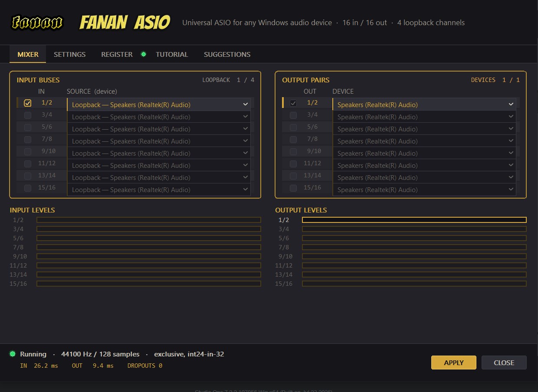This screenshot has height=392, width=538.
Task: Click the green Running status indicator
Action: coord(13,354)
